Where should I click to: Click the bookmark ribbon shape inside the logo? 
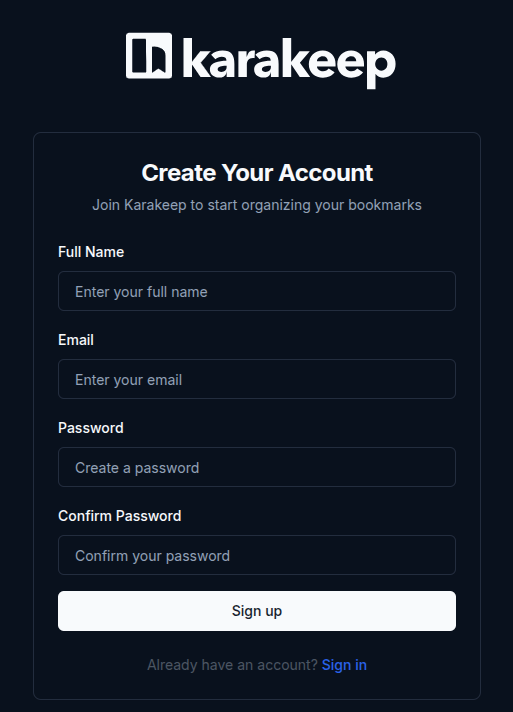pos(156,56)
